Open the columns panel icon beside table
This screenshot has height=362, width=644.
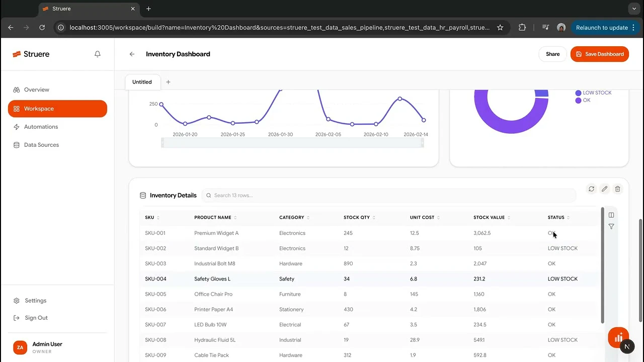click(x=611, y=215)
